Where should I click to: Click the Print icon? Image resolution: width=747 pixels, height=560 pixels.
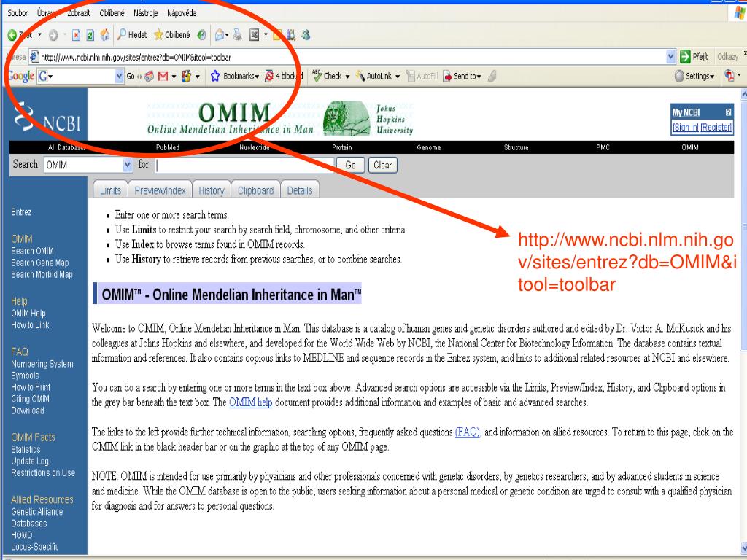(237, 35)
